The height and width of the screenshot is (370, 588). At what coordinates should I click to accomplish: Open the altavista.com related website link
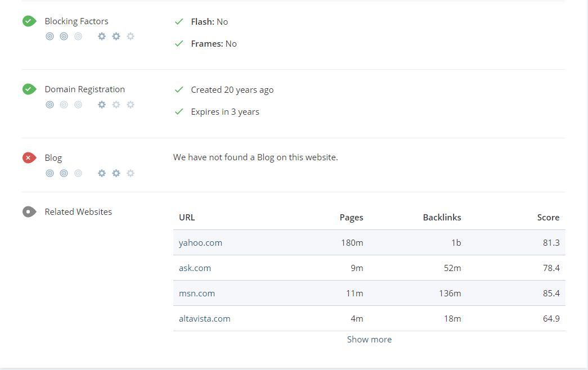pyautogui.click(x=205, y=319)
